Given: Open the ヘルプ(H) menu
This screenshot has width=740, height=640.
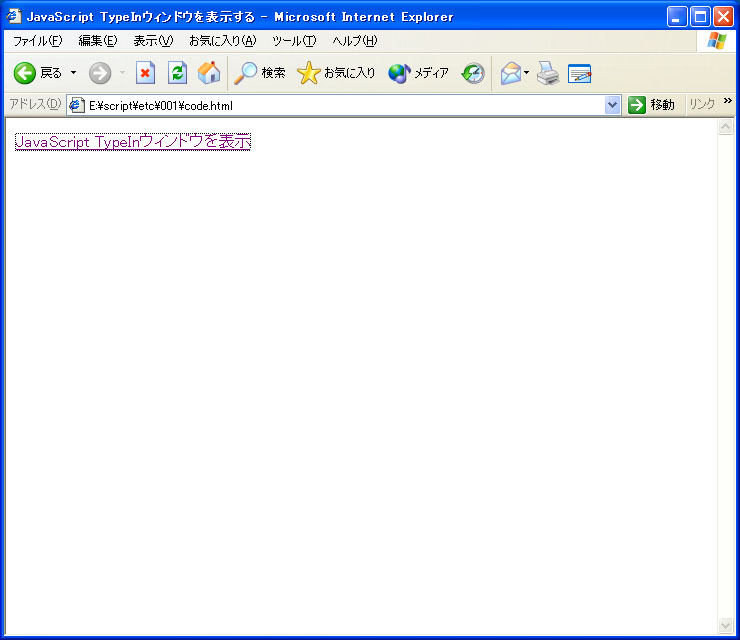Looking at the screenshot, I should [x=355, y=41].
